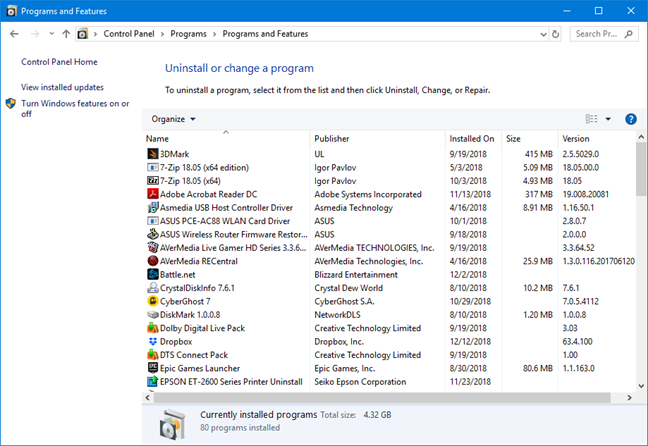Click publisher Blizzard Entertainment
The width and height of the screenshot is (648, 446).
[x=356, y=274]
